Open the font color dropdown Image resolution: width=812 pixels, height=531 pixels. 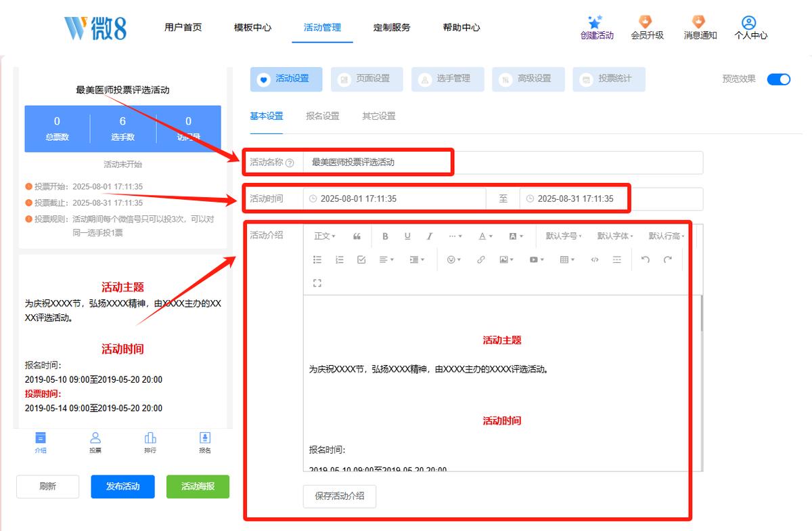click(x=485, y=236)
